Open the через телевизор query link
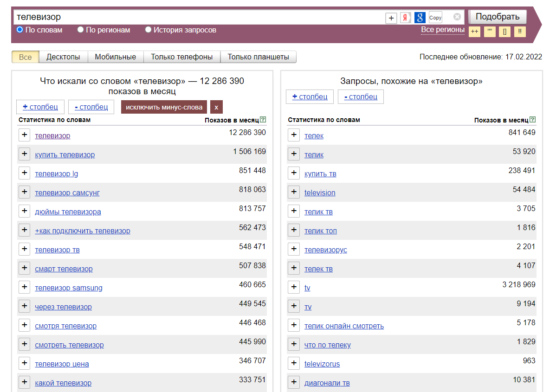Viewport: 556px width, 392px height. [64, 307]
